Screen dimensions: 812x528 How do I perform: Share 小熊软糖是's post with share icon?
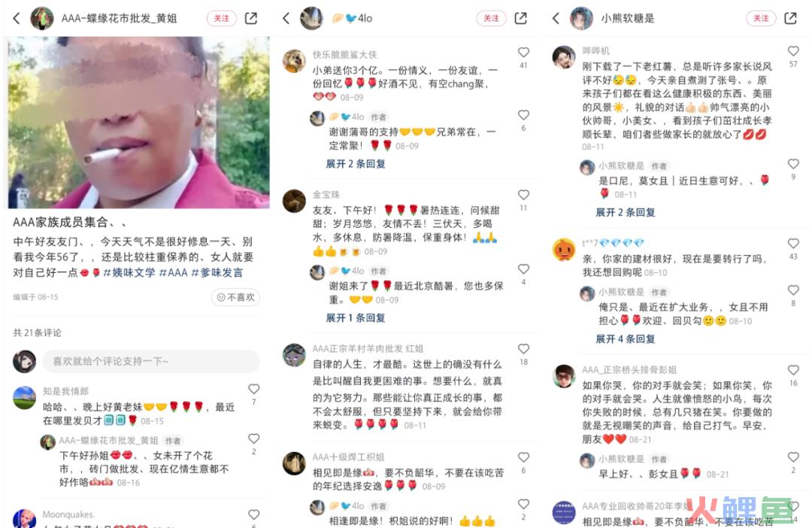point(791,18)
